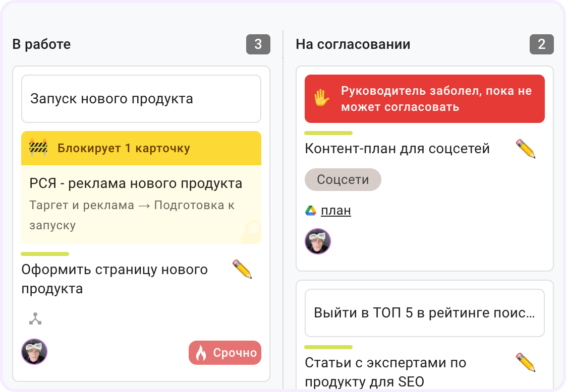566x392 pixels.
Task: Click the raised hand blocker icon
Action: click(322, 98)
